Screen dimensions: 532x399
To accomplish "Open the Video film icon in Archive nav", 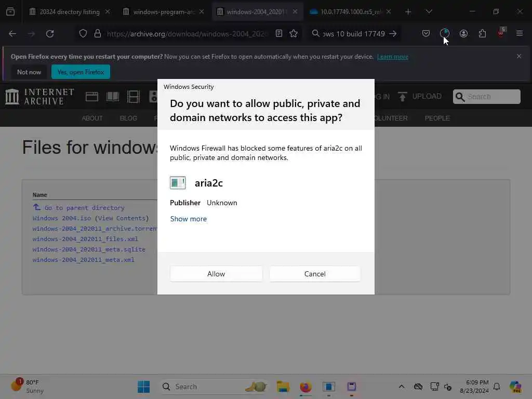I will (x=134, y=97).
